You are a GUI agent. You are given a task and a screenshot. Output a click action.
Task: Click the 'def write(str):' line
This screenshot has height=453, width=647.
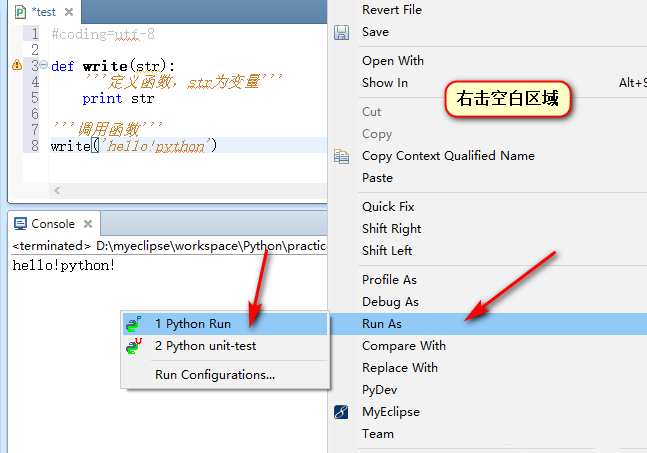(x=113, y=66)
